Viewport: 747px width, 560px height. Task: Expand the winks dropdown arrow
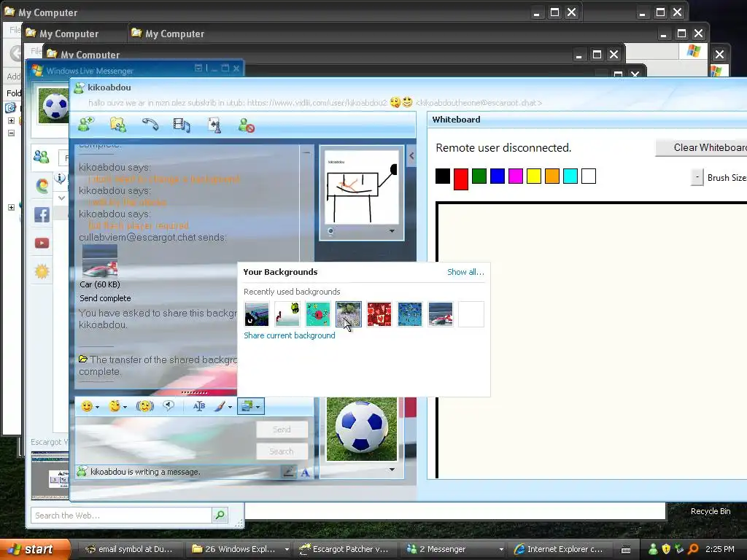125,407
